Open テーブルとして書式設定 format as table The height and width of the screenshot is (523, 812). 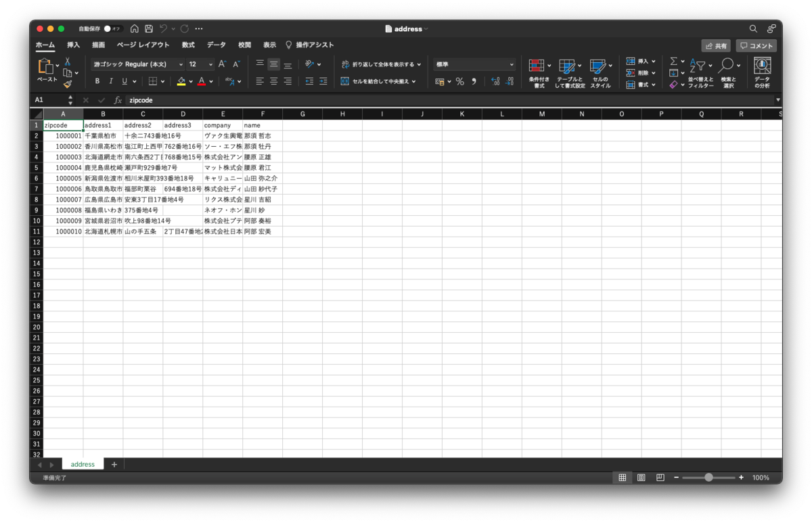[x=570, y=73]
